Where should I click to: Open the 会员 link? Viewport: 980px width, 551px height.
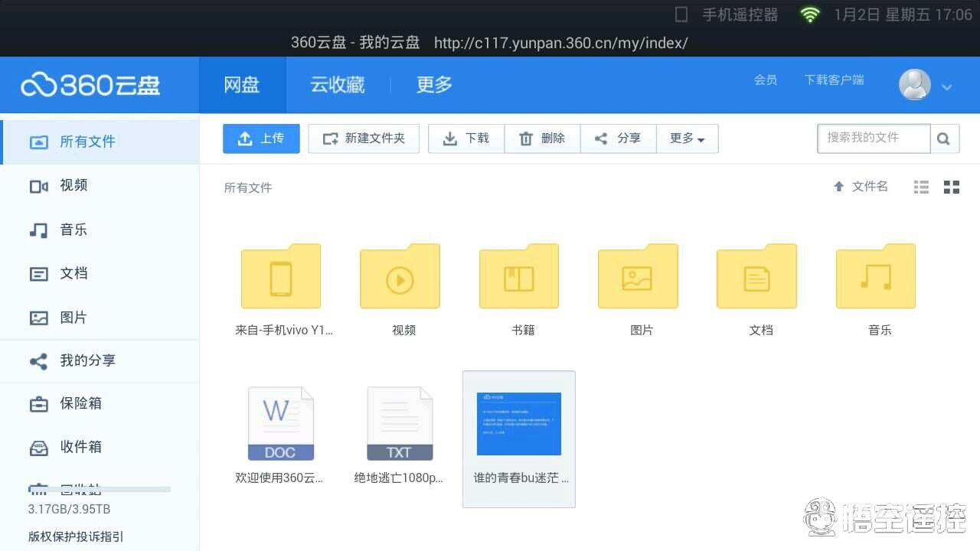point(766,80)
